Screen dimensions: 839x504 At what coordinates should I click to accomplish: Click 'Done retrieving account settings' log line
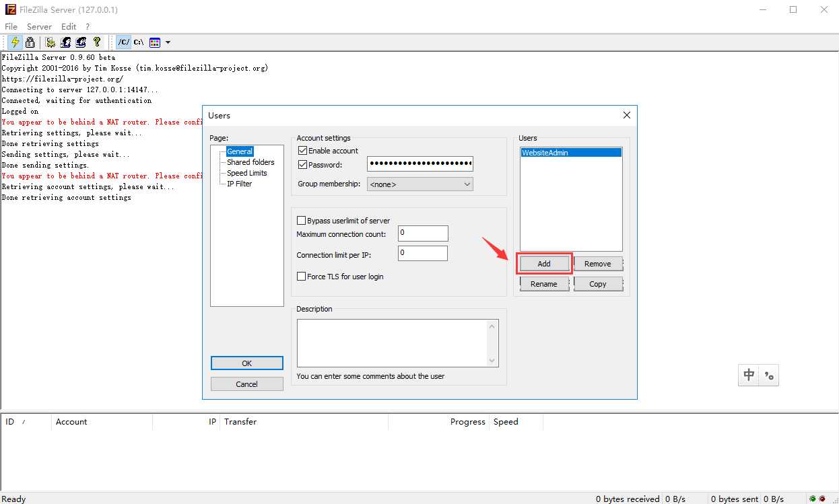[x=67, y=198]
